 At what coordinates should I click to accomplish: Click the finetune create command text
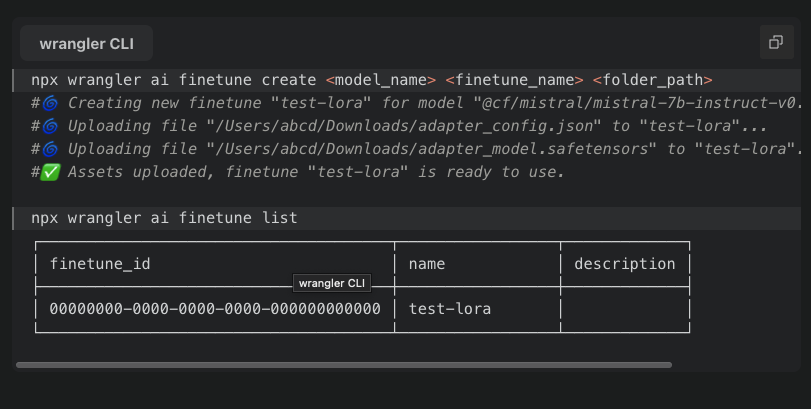[x=175, y=79]
